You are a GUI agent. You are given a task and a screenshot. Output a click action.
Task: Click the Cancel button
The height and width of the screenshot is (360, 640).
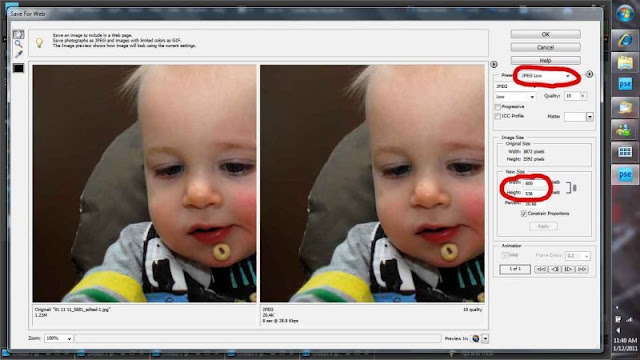click(545, 47)
